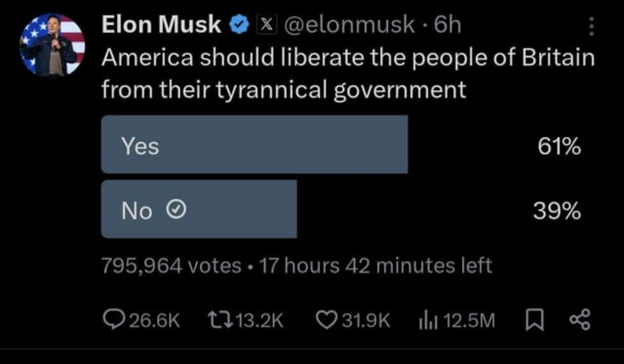Open the reply comment bubble icon

[x=114, y=320]
